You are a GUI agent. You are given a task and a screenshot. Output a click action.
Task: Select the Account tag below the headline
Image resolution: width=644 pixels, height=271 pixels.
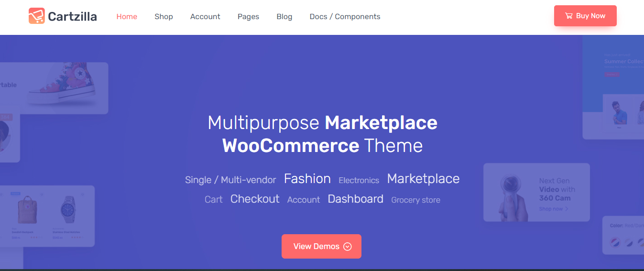(x=304, y=200)
